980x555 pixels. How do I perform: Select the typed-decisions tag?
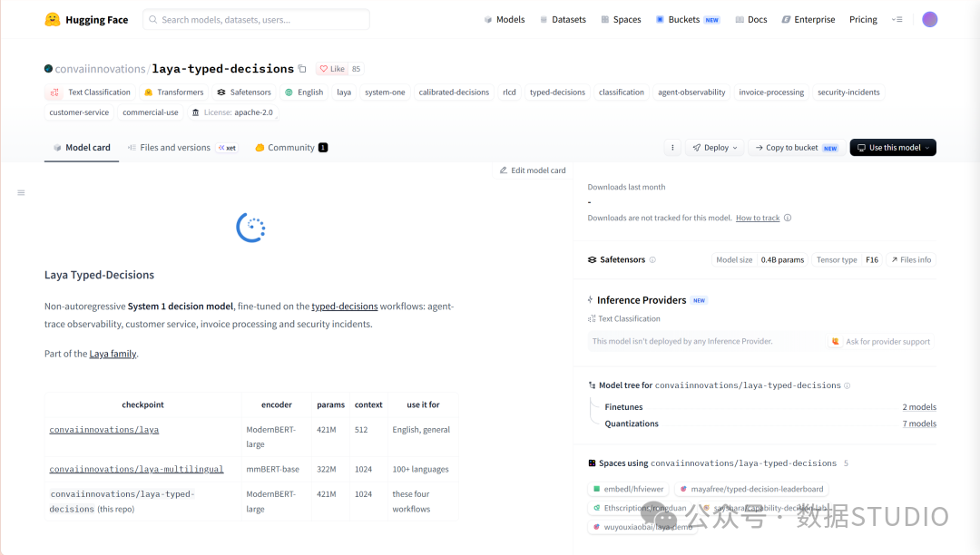click(557, 92)
